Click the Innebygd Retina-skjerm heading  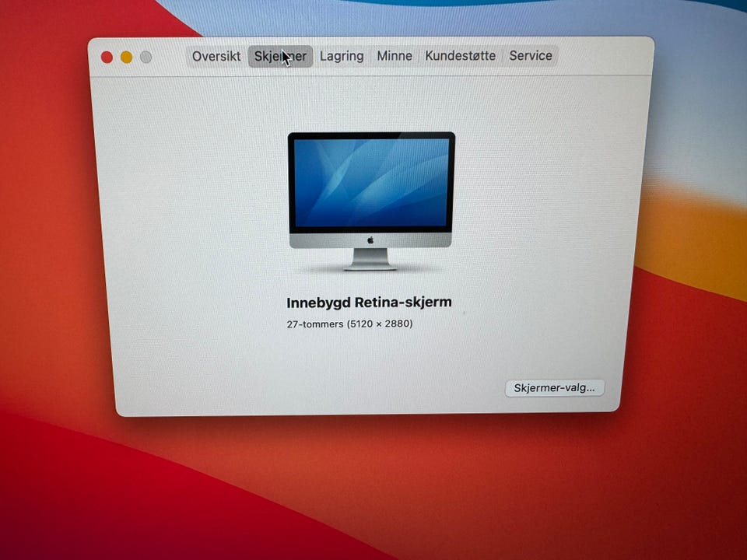click(369, 303)
